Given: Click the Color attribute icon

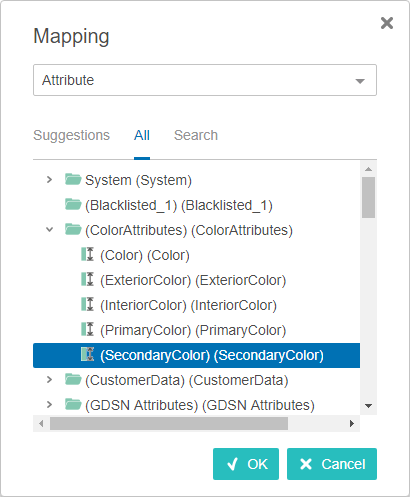Looking at the screenshot, I should [88, 254].
